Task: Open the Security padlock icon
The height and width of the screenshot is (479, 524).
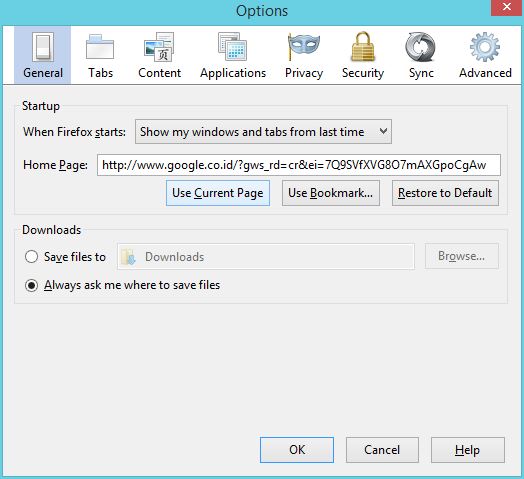Action: 363,47
